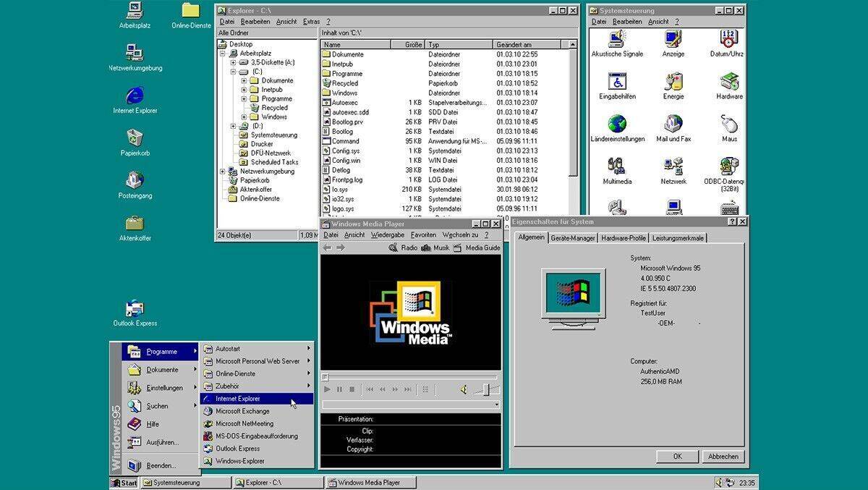Open Hardware in Systemsteuerung window
Screen dimensions: 868x490
pyautogui.click(x=729, y=86)
